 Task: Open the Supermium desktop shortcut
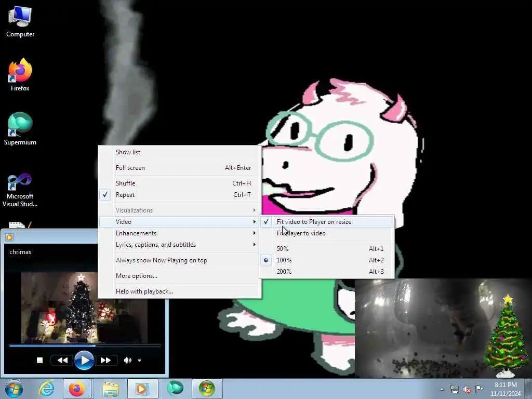tap(20, 129)
